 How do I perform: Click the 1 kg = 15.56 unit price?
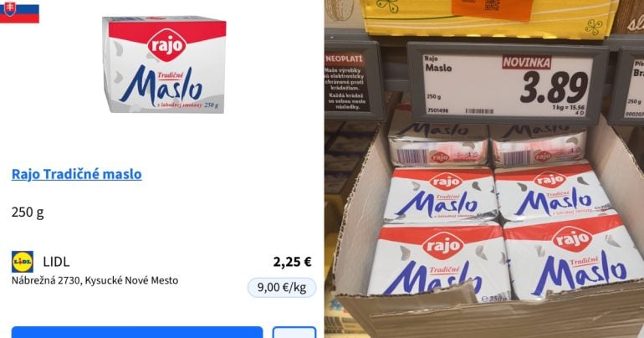pyautogui.click(x=569, y=107)
